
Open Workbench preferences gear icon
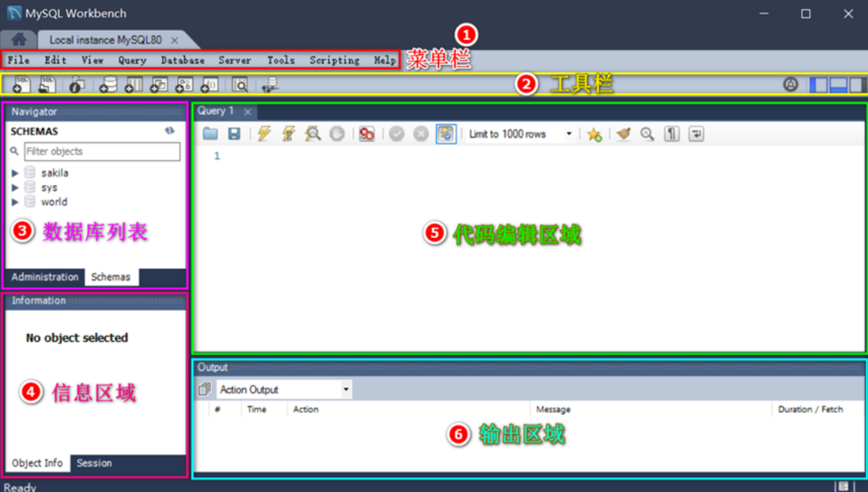(x=790, y=84)
